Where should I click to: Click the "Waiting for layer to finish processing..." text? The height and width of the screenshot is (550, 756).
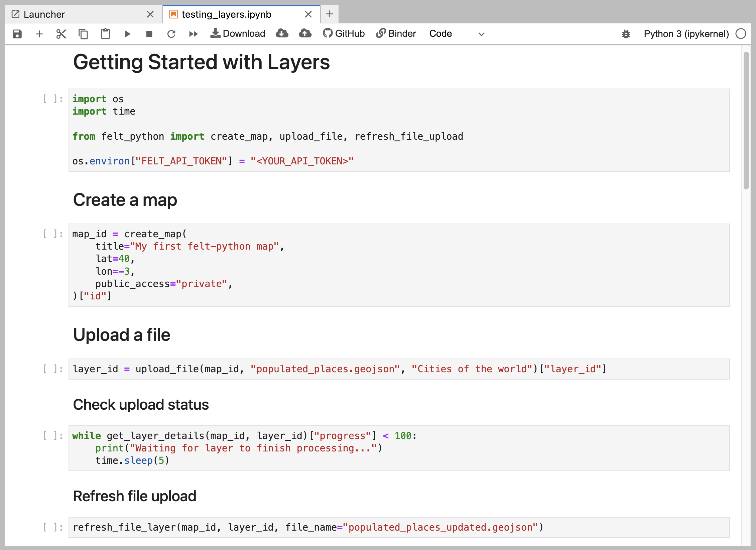click(253, 448)
